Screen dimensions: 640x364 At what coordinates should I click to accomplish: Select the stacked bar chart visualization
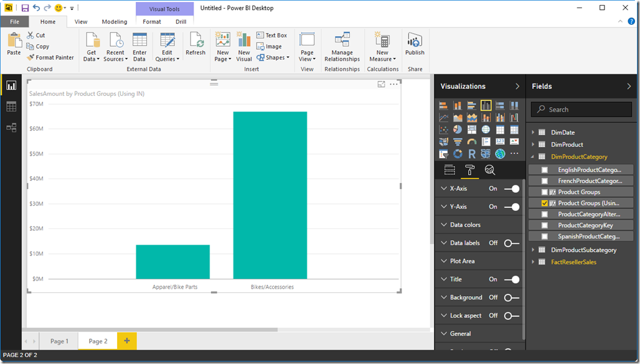(443, 106)
